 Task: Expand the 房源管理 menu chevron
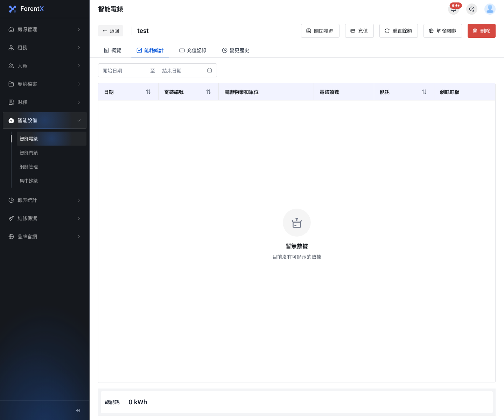pos(79,29)
